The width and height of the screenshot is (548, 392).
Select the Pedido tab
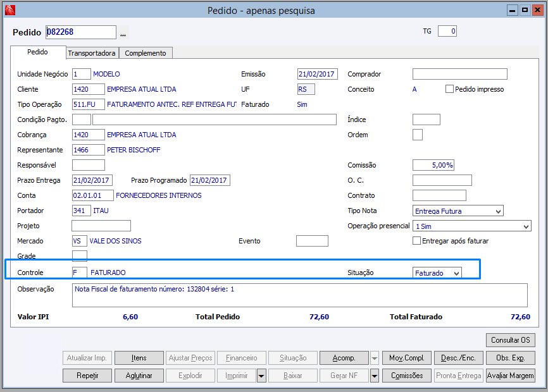tap(38, 52)
